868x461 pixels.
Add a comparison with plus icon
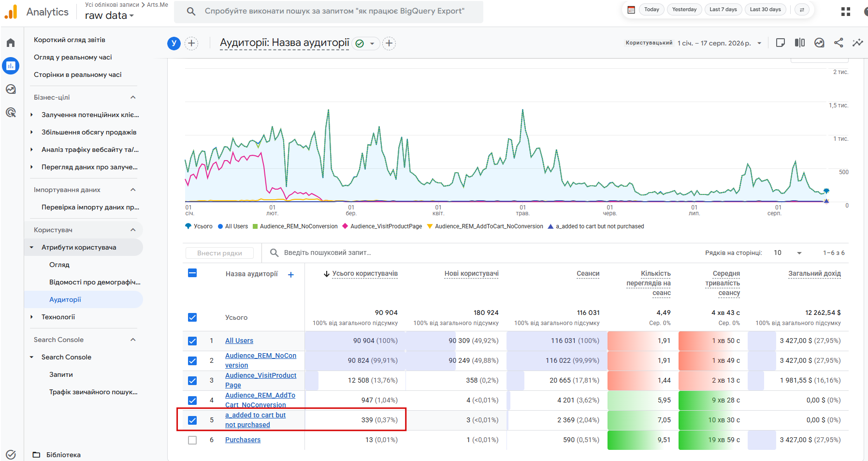192,44
